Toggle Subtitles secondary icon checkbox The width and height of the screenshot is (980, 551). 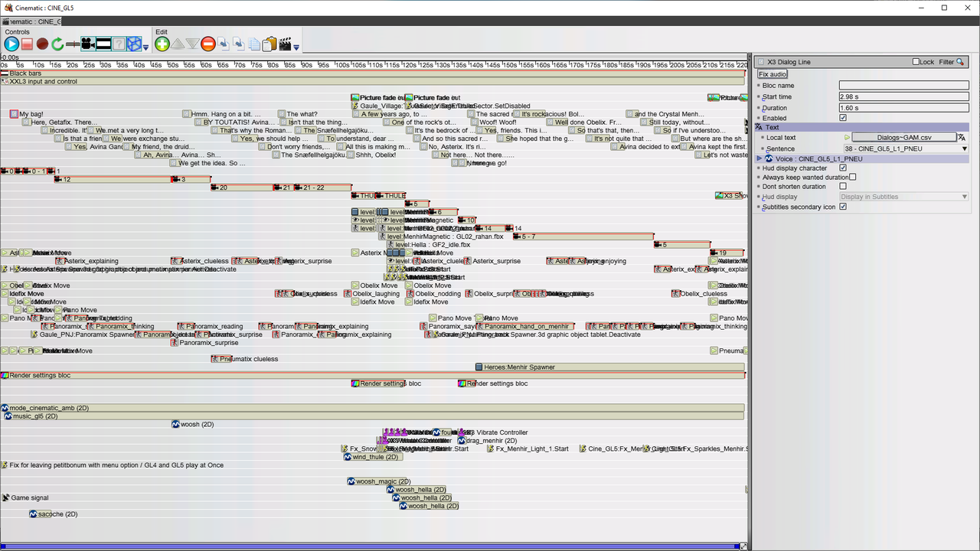(x=843, y=207)
